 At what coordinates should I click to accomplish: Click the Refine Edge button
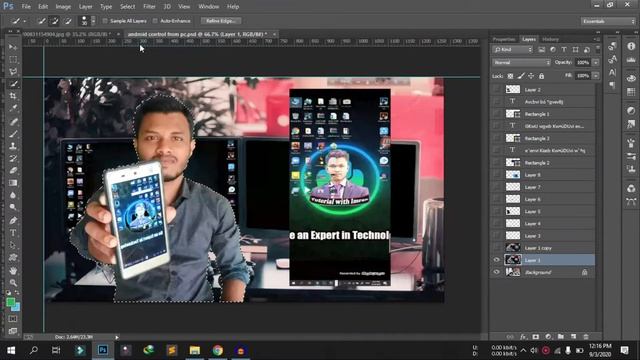221,21
